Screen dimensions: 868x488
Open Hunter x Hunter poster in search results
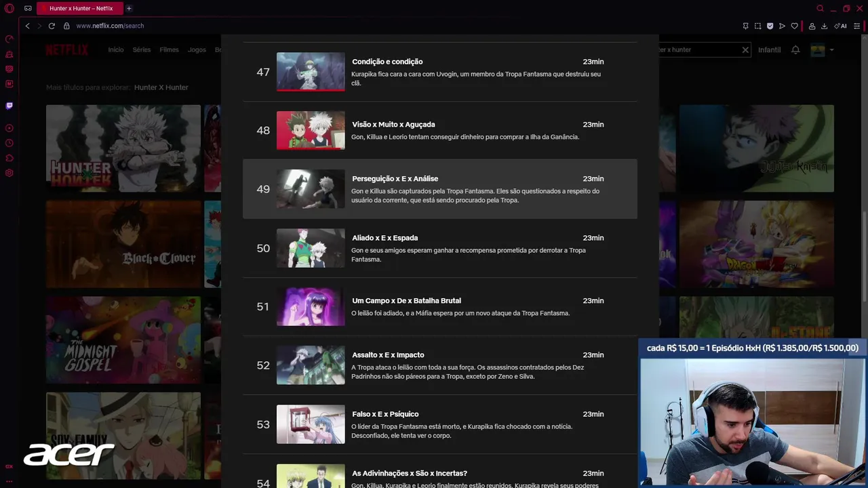[x=123, y=148]
